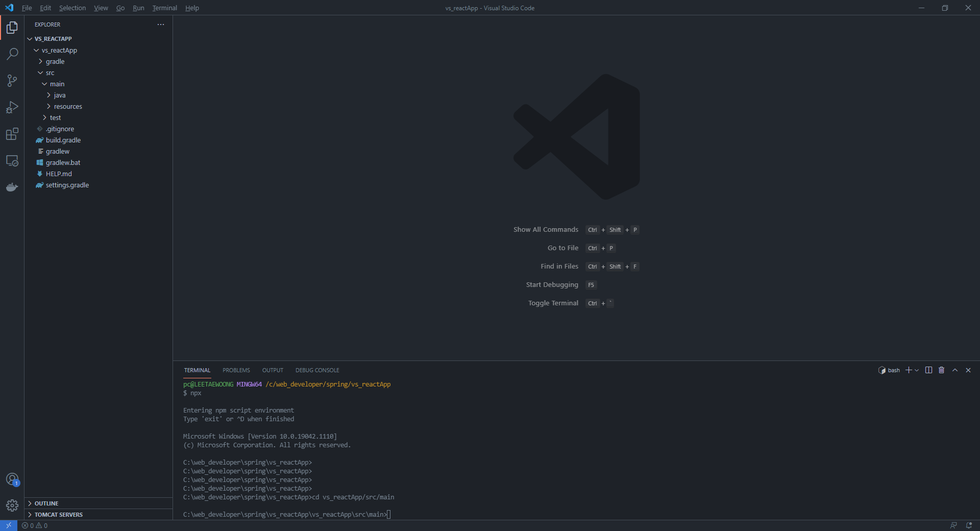Open the gradlew.bat file
980x531 pixels.
99,162
